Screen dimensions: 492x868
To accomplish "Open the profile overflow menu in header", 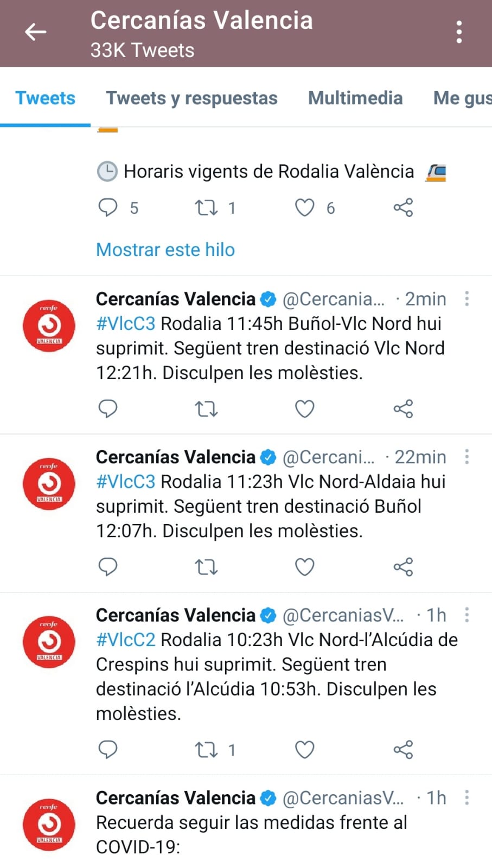I will pyautogui.click(x=459, y=32).
